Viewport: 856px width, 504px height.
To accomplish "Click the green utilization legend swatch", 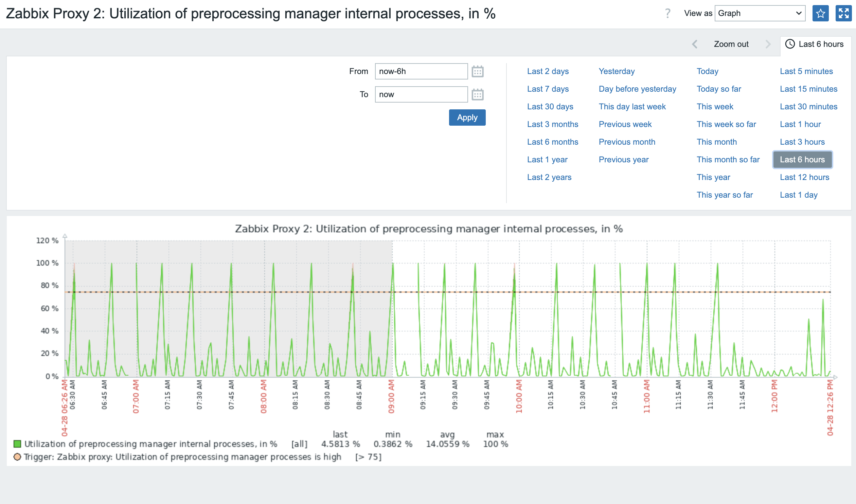I will (17, 444).
